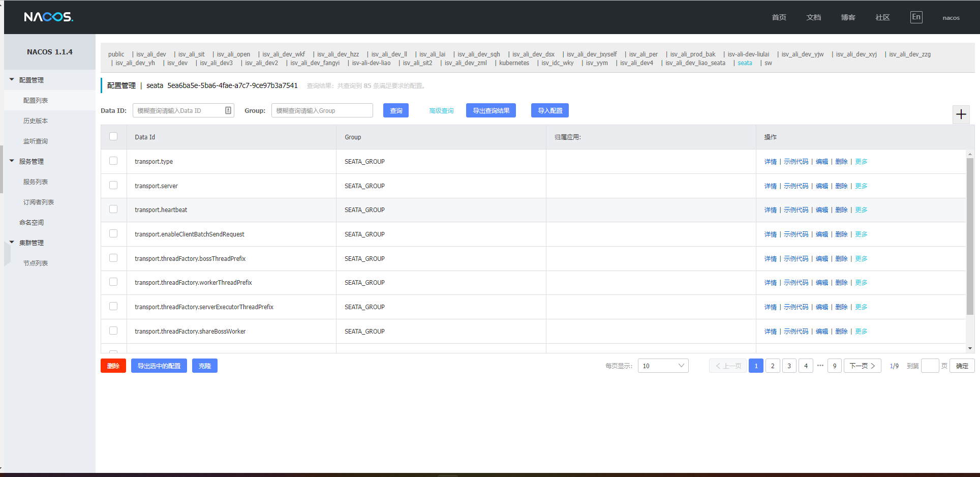This screenshot has height=477, width=980.
Task: Go to page 9
Action: coord(835,366)
